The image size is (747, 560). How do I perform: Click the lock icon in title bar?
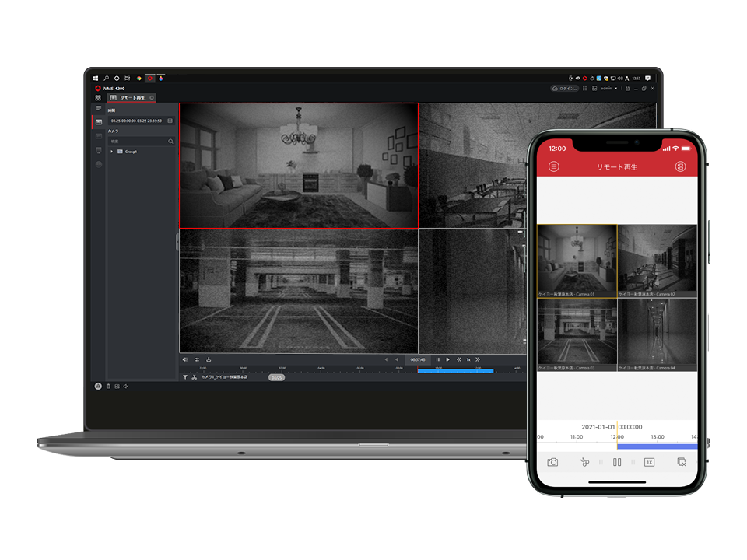(627, 89)
